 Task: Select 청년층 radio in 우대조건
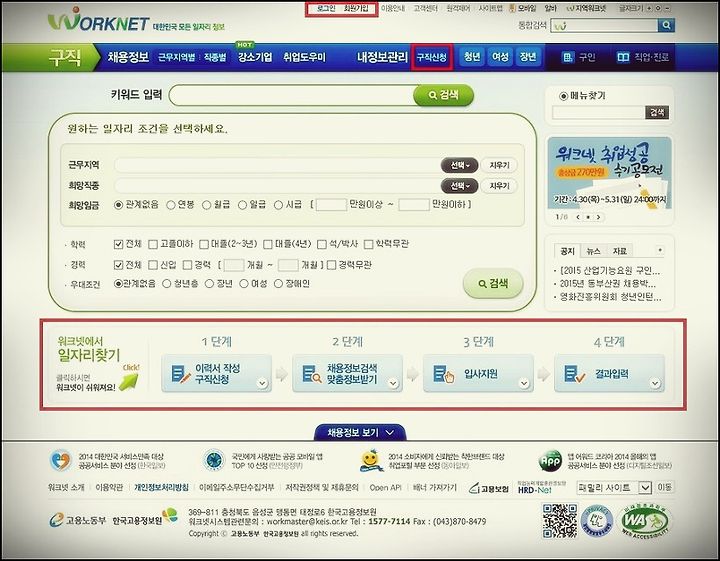click(x=167, y=284)
